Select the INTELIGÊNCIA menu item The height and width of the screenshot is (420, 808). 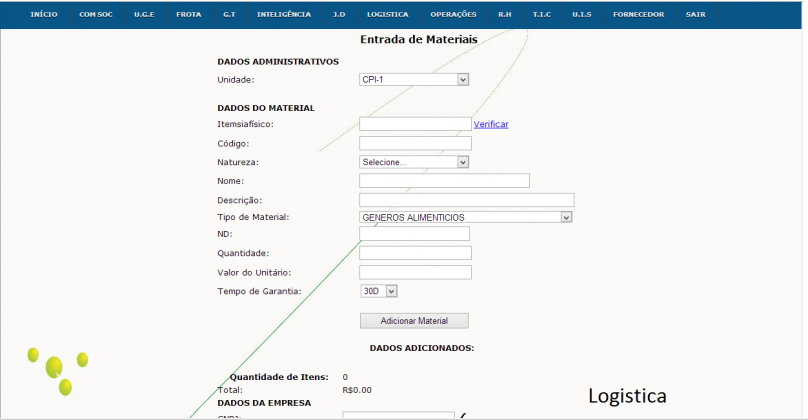pyautogui.click(x=283, y=15)
